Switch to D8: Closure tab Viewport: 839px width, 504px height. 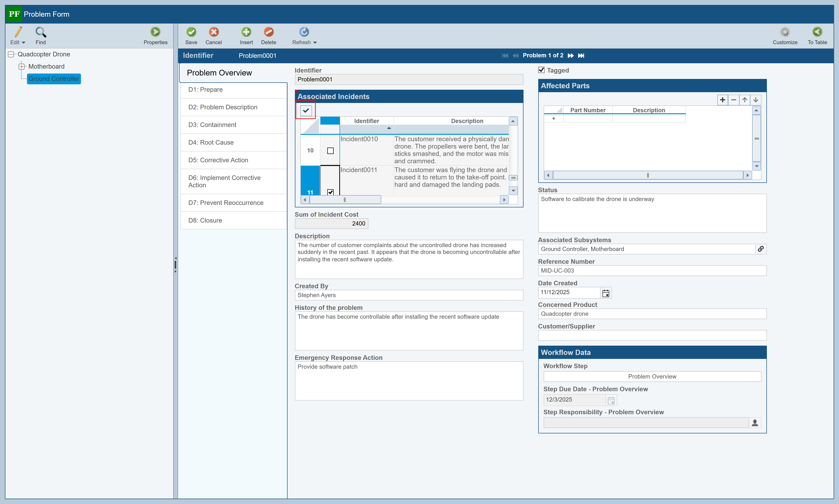click(205, 220)
